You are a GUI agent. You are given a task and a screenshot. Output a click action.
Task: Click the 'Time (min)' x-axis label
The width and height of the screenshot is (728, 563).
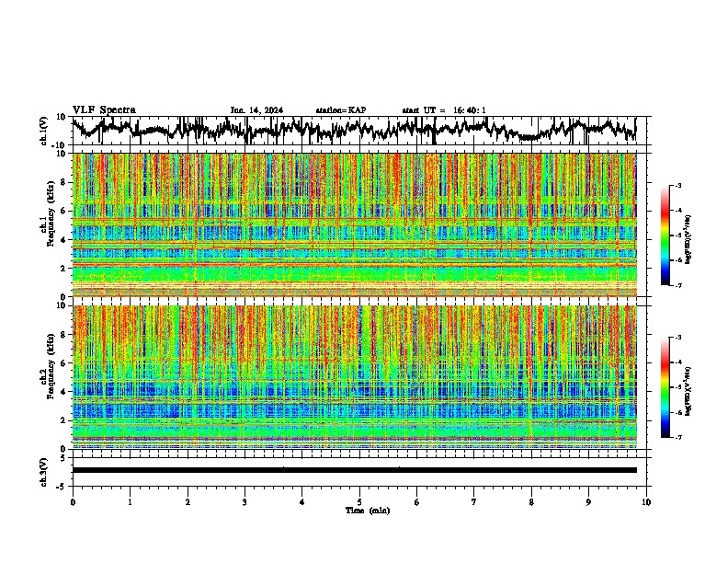pos(368,511)
